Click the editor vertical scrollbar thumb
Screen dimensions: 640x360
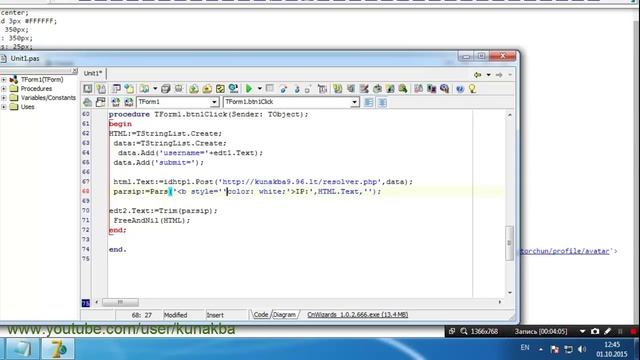(509, 243)
